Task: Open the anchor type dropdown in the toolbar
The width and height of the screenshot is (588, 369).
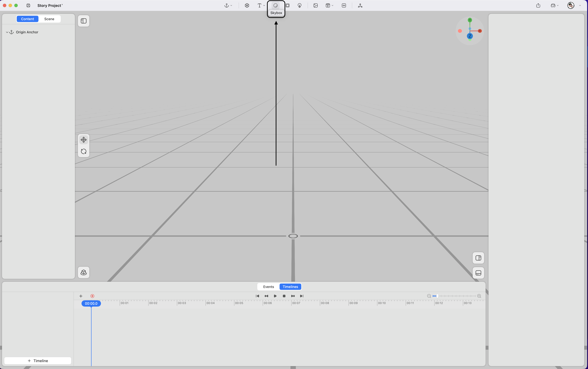Action: point(228,5)
